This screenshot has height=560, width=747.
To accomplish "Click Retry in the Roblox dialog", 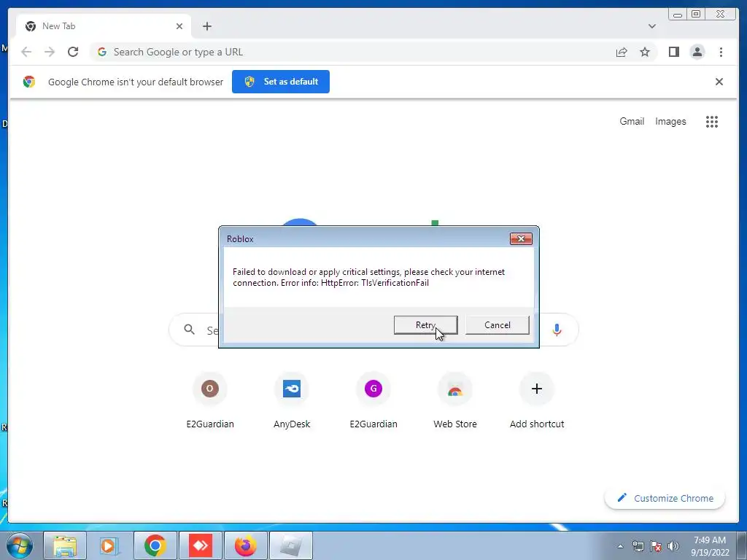I will point(425,325).
